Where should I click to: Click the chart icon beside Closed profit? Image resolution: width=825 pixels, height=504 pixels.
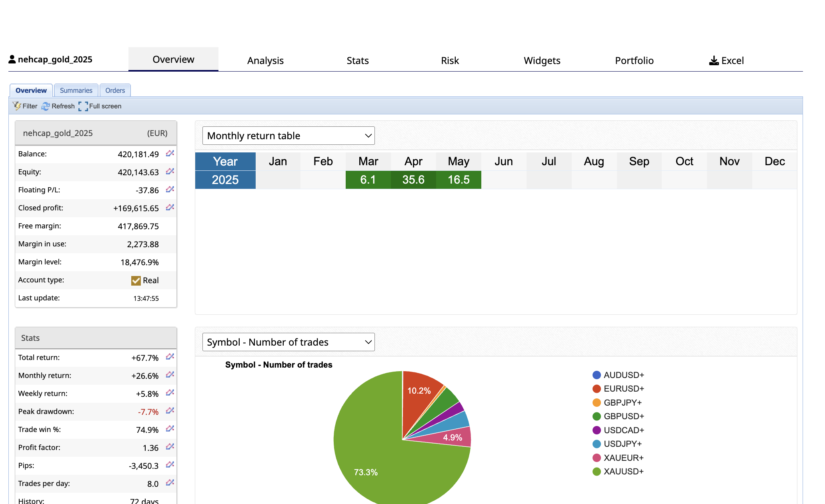[x=170, y=208]
